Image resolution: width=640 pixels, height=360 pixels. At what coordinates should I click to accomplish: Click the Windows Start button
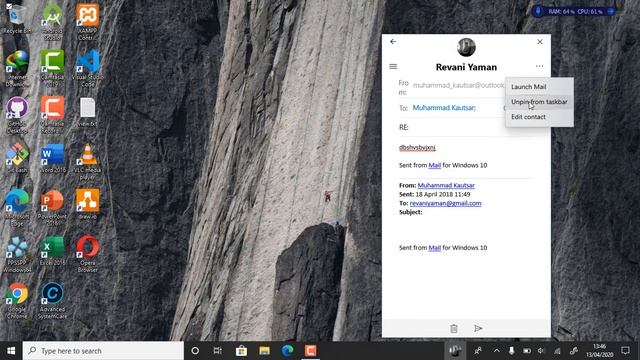(11, 351)
